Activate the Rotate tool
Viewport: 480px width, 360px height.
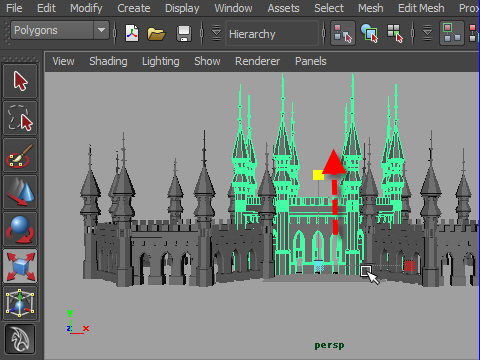[20, 229]
